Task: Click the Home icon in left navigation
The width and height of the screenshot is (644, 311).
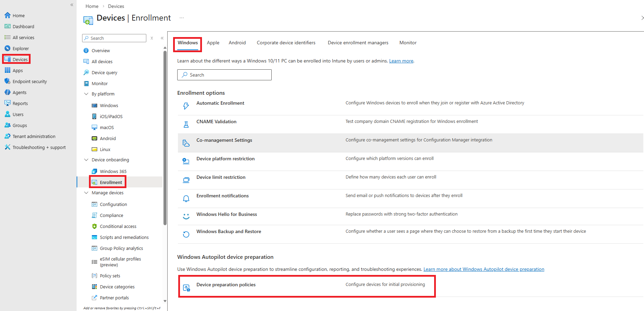Action: point(8,15)
